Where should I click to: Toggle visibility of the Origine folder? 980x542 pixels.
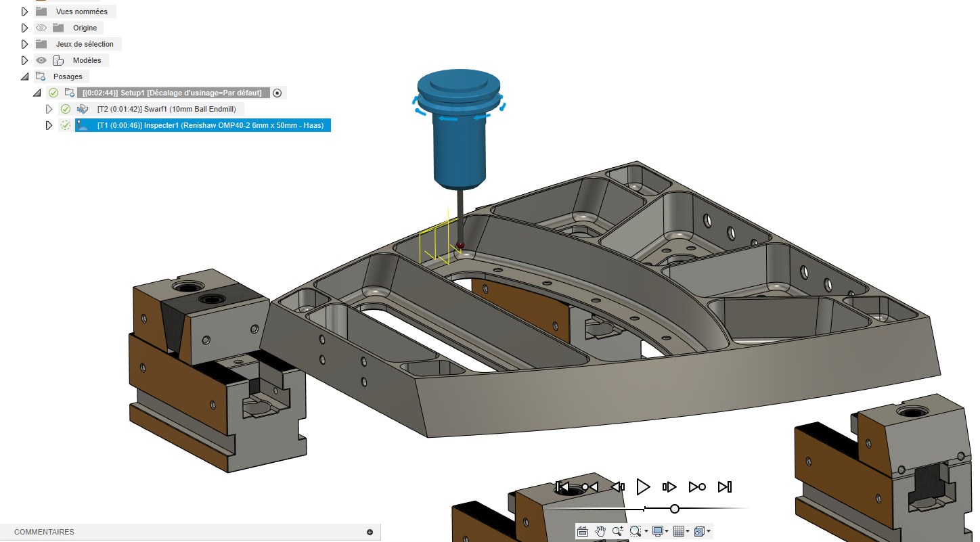(x=41, y=28)
